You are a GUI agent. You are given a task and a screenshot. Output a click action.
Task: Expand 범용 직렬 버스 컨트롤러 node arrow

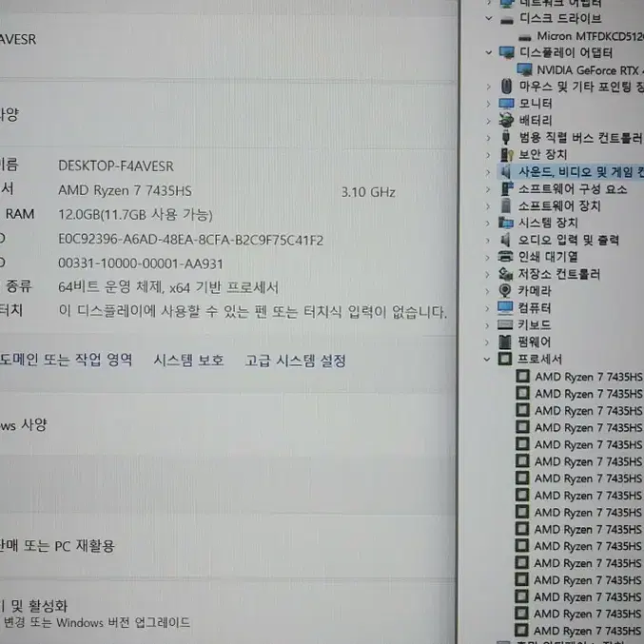point(488,138)
